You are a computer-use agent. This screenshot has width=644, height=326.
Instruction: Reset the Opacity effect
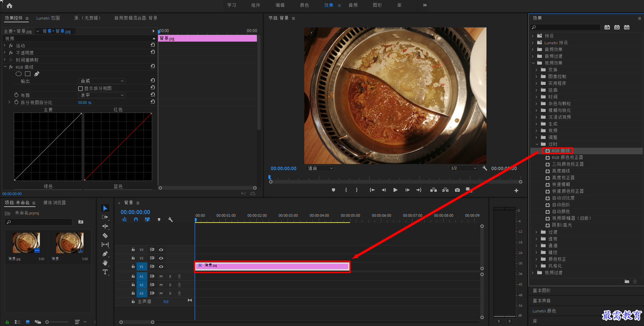point(153,52)
